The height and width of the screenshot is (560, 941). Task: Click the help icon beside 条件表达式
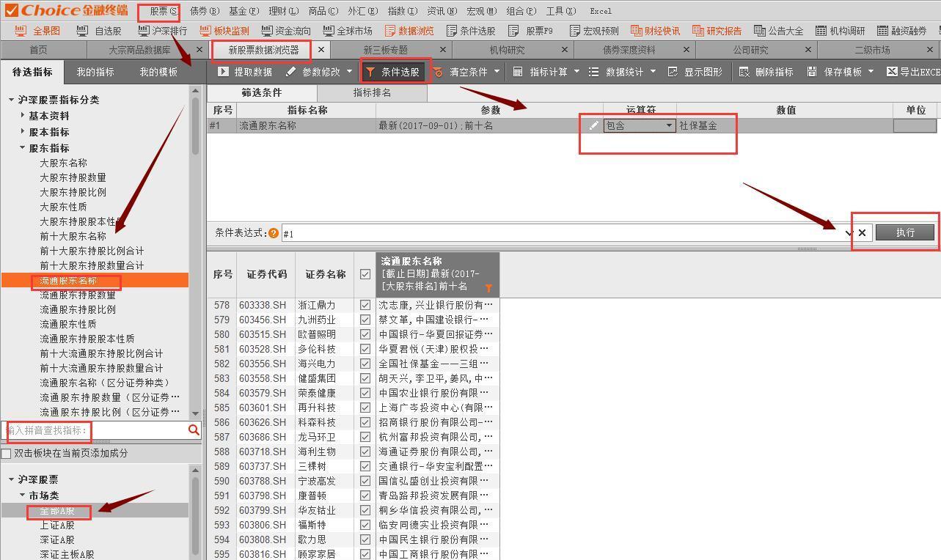[x=274, y=233]
